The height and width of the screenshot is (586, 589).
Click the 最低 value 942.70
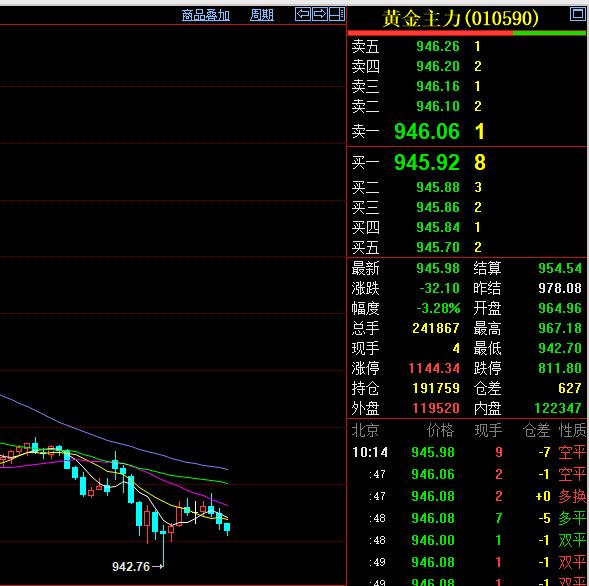tap(560, 348)
